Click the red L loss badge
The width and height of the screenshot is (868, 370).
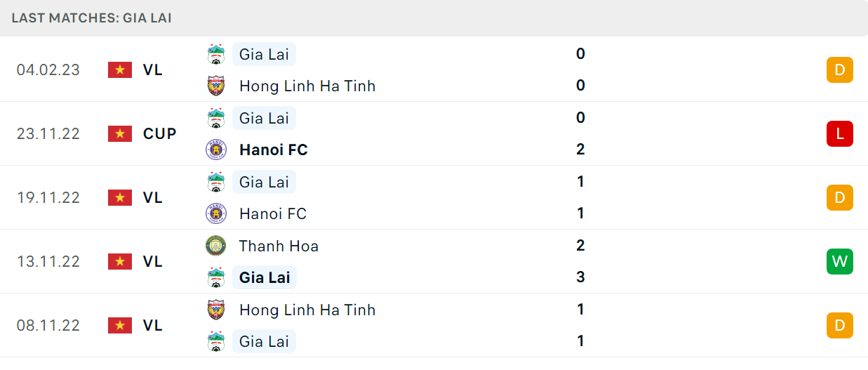pyautogui.click(x=840, y=133)
